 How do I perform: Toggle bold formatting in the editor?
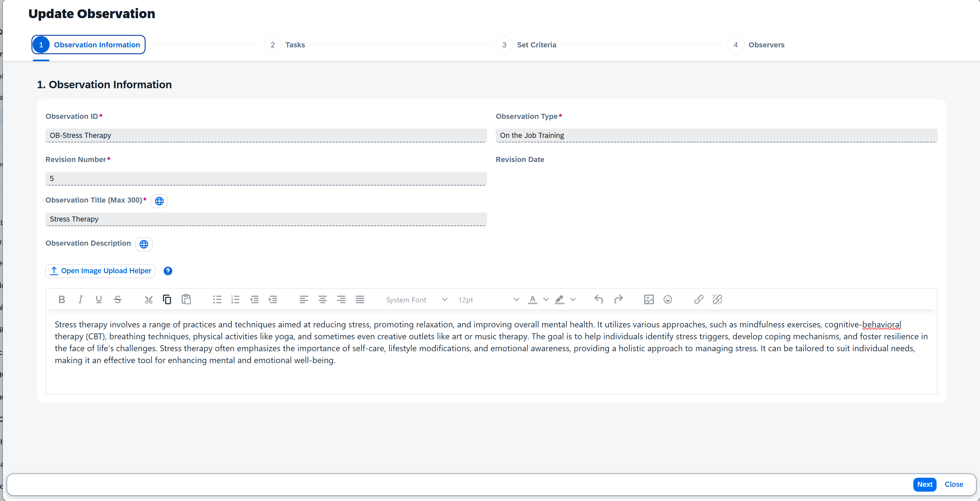62,300
